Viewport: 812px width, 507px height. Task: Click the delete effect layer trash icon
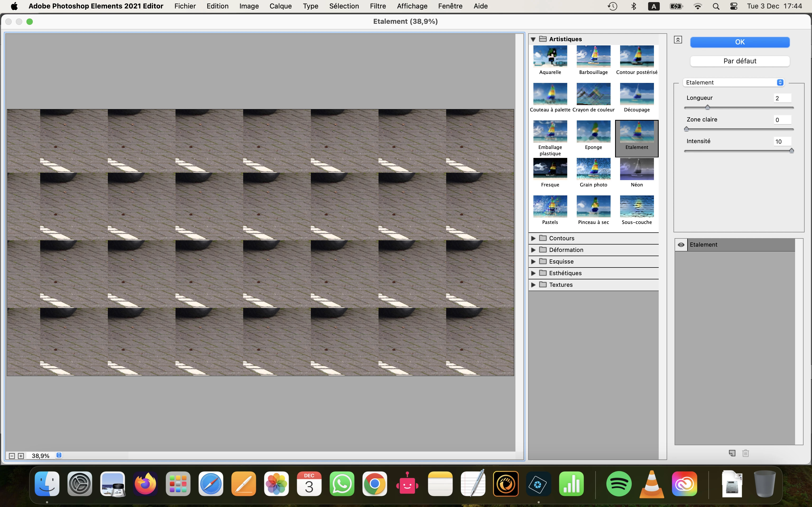pyautogui.click(x=746, y=453)
